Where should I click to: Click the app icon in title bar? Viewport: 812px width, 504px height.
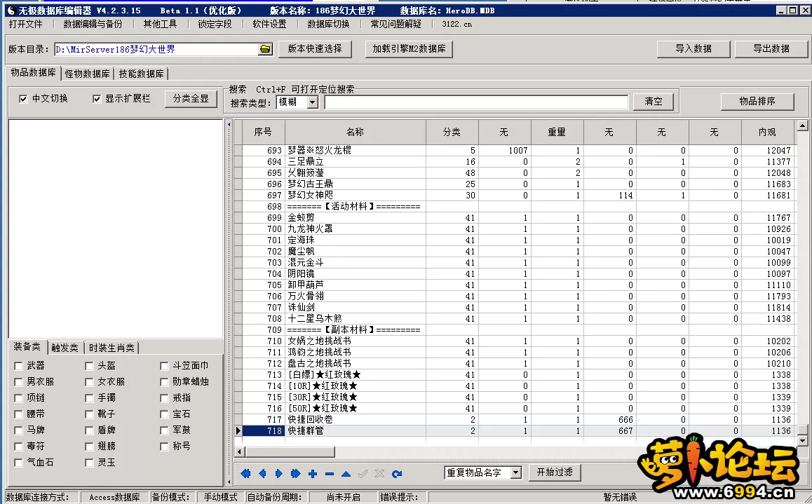click(11, 11)
